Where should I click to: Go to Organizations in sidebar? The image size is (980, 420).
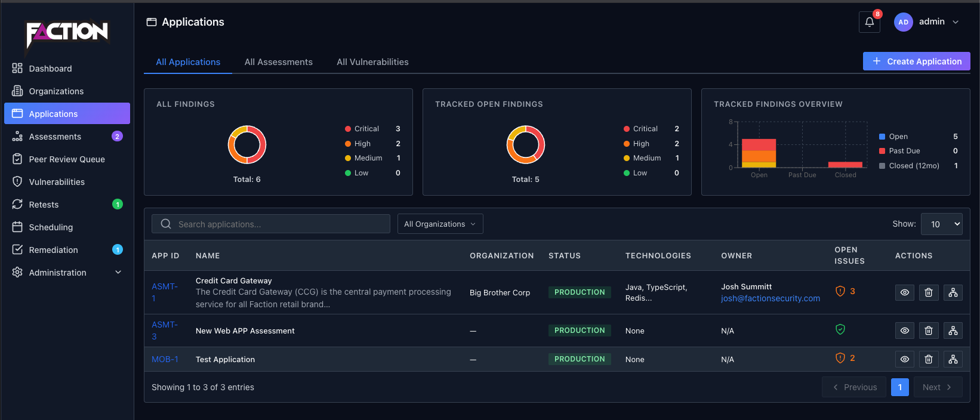pos(67,91)
